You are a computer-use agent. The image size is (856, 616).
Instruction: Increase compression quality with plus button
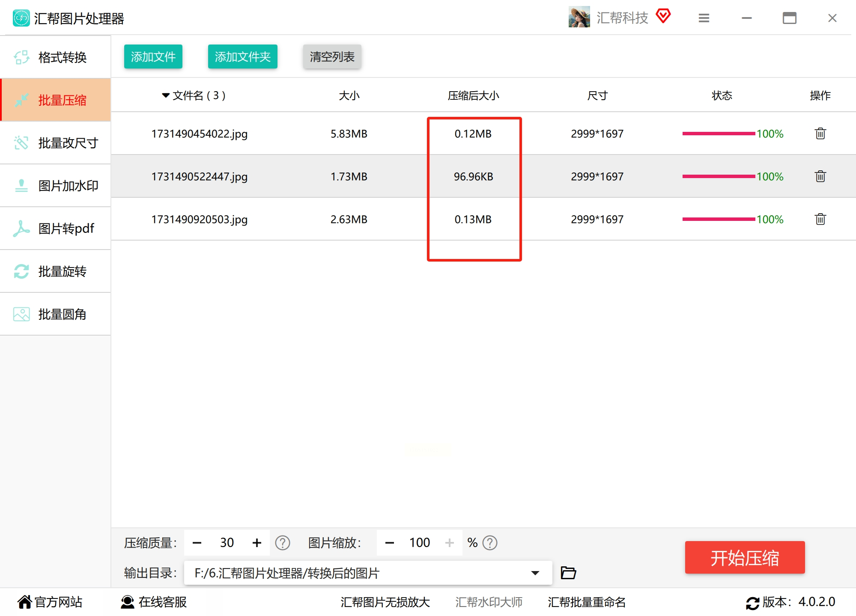[x=257, y=543]
